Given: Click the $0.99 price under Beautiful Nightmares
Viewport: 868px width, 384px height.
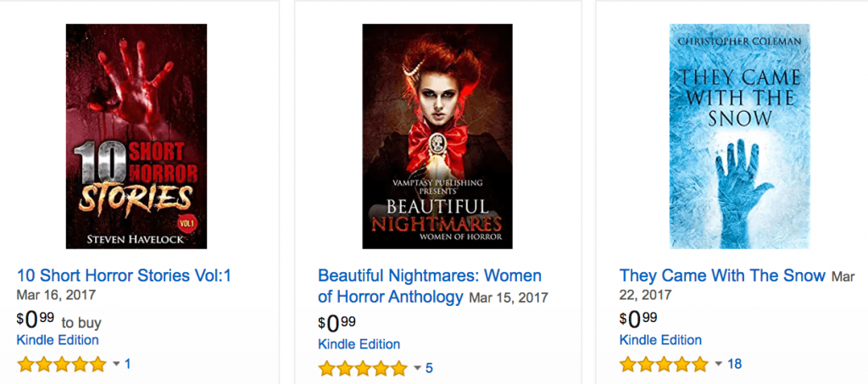Looking at the screenshot, I should click(337, 323).
